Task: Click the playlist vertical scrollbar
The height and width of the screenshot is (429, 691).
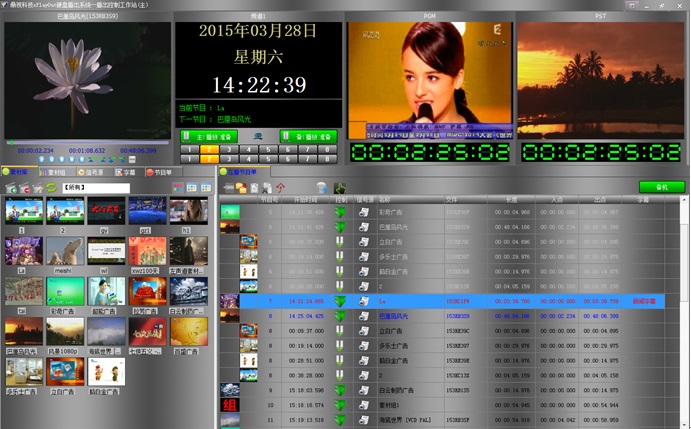Action: pos(685,313)
